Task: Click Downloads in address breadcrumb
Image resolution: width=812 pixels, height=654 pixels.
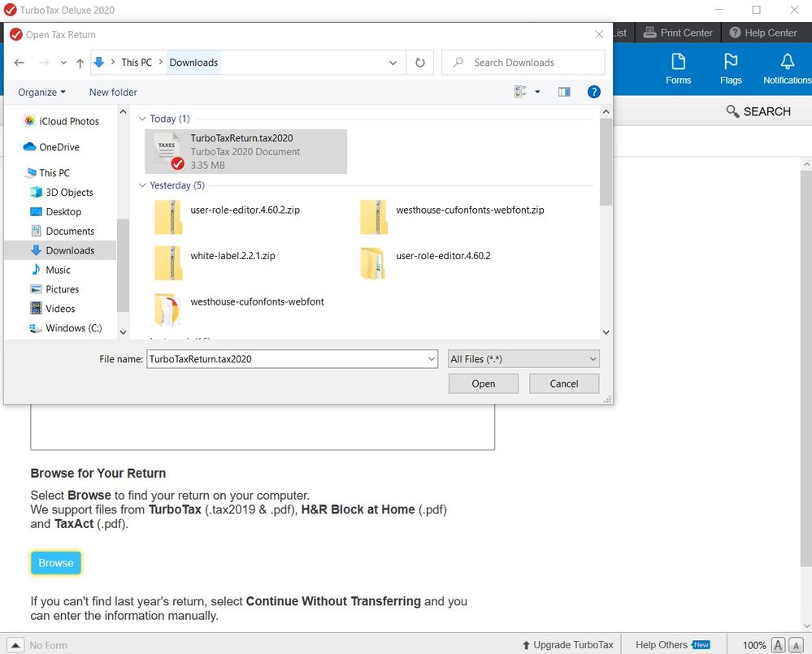Action: [x=193, y=63]
